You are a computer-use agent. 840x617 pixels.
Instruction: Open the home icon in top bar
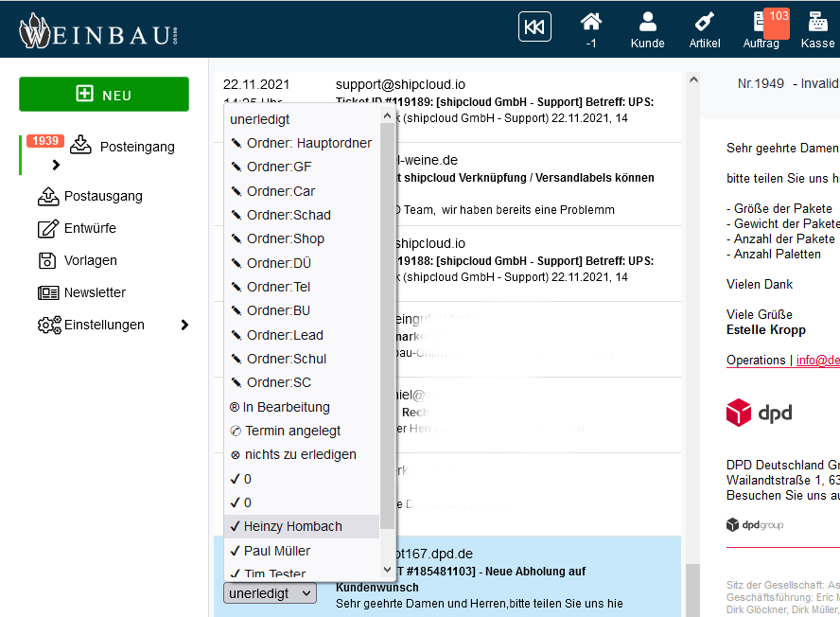[590, 23]
